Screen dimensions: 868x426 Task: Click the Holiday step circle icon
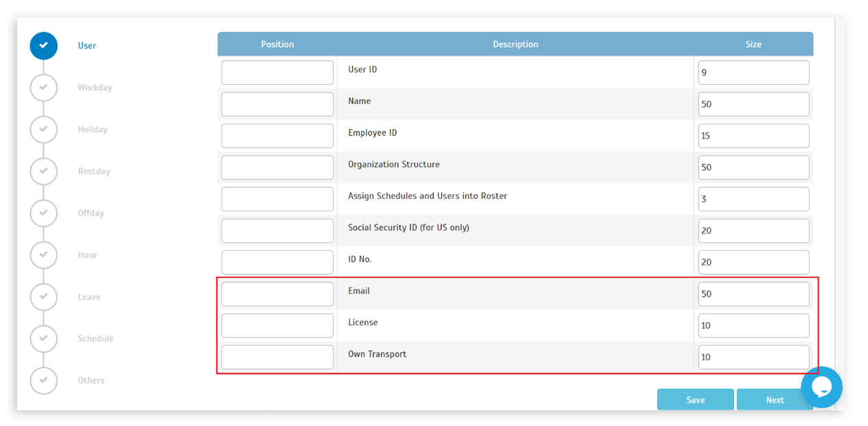(44, 129)
